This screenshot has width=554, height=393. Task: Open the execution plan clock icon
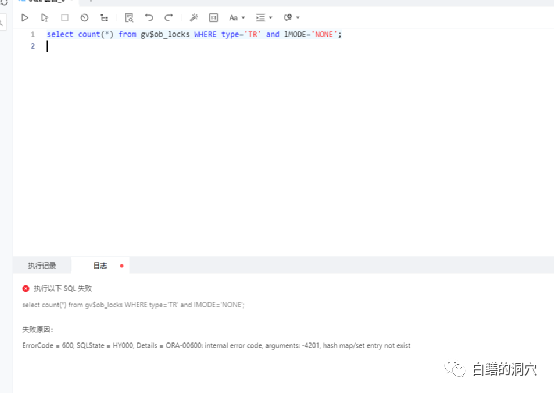(84, 17)
